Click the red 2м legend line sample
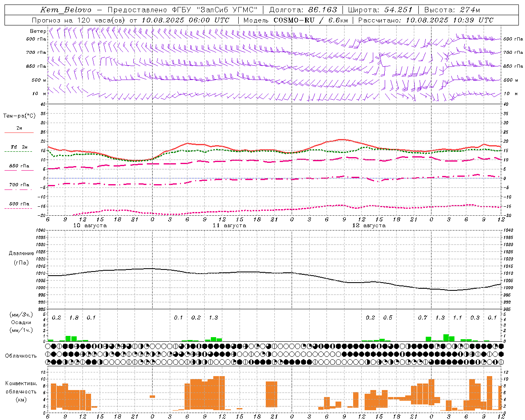This screenshot has width=525, height=420. point(19,132)
